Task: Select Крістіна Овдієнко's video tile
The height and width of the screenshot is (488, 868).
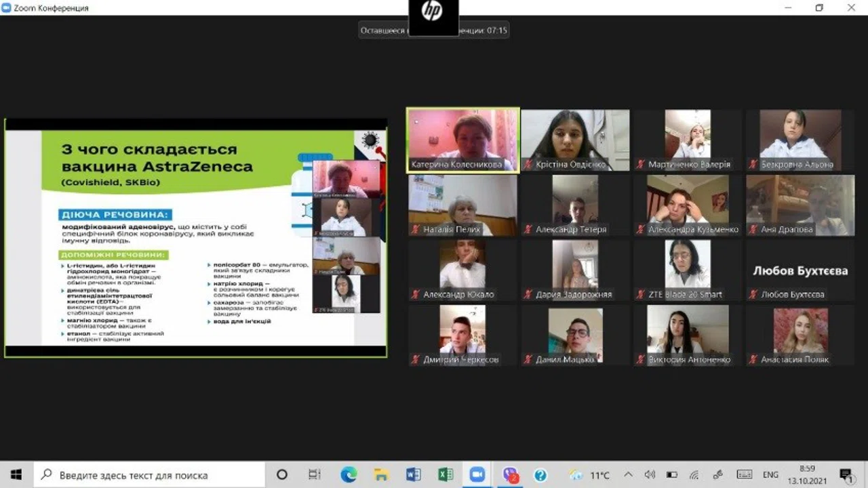Action: (x=575, y=140)
